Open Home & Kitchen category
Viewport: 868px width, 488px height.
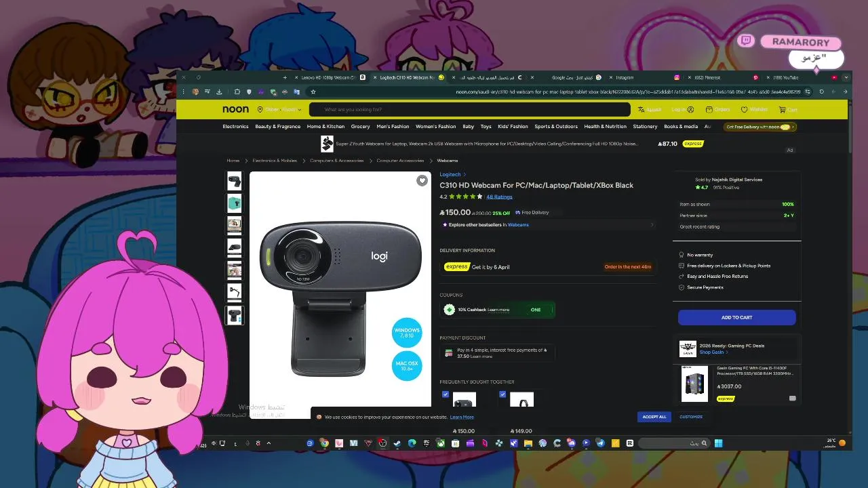(325, 127)
